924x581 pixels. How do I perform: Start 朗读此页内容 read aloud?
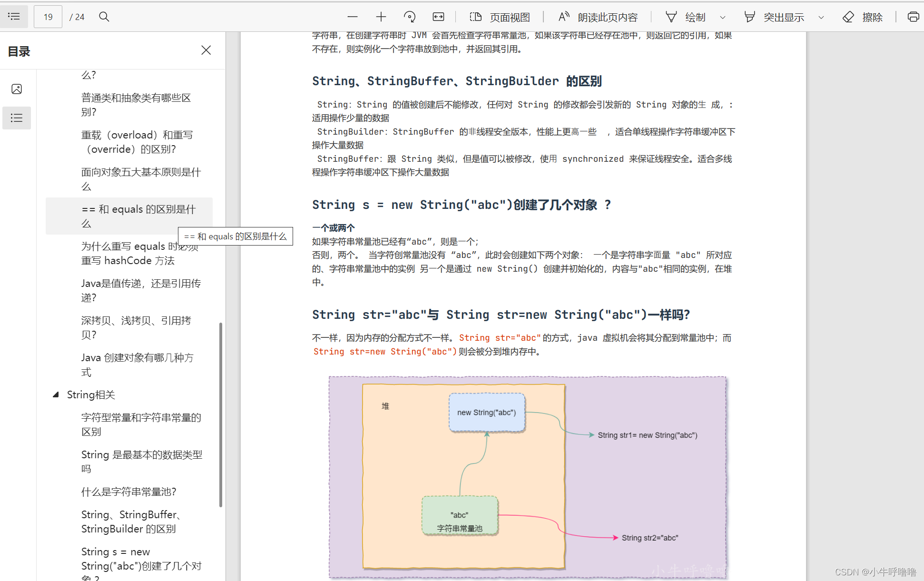point(598,17)
